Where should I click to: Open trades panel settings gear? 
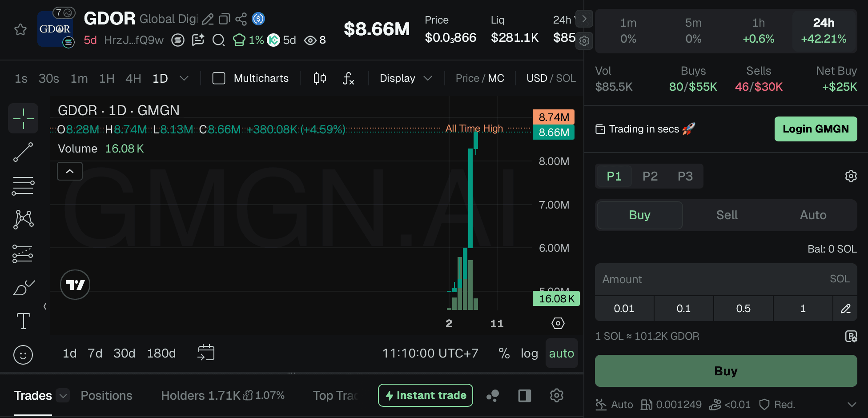pos(557,395)
